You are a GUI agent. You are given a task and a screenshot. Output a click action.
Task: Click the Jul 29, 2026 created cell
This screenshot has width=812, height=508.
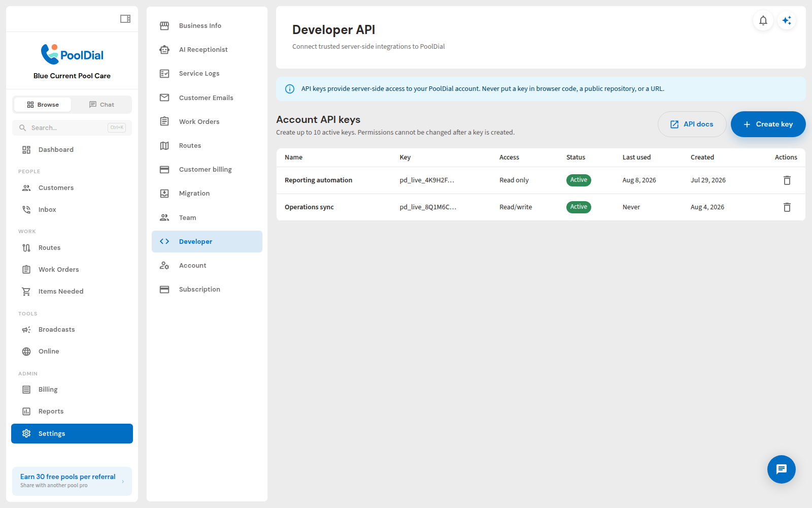pos(708,180)
